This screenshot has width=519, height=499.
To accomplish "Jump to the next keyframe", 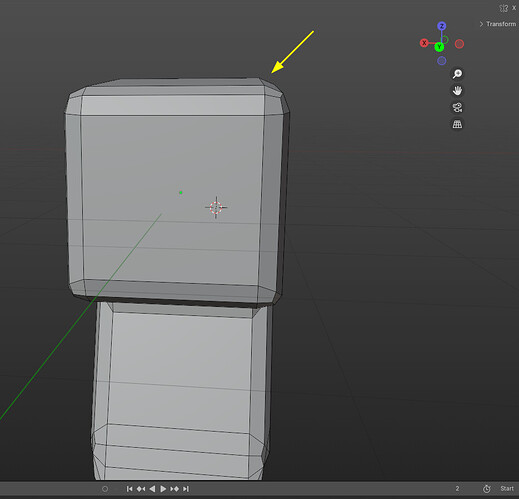I will [175, 489].
